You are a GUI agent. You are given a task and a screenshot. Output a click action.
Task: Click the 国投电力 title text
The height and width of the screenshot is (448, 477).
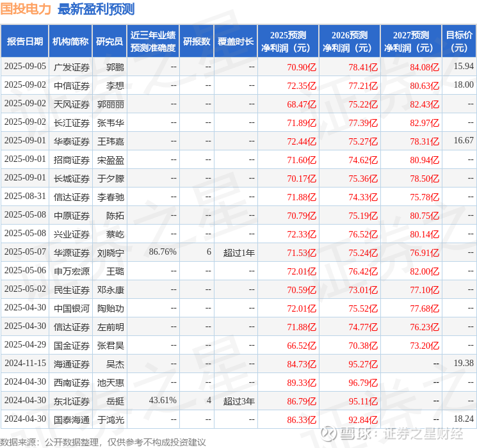click(26, 9)
